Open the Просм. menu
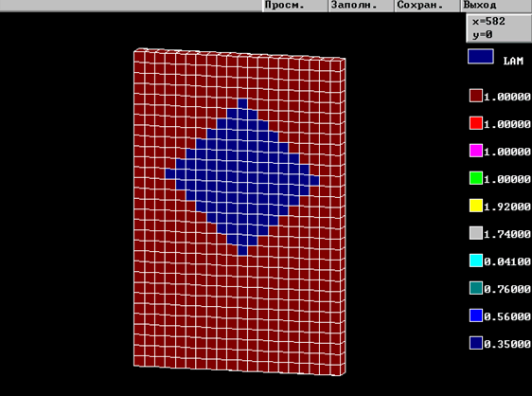This screenshot has height=396, width=532. (294, 6)
